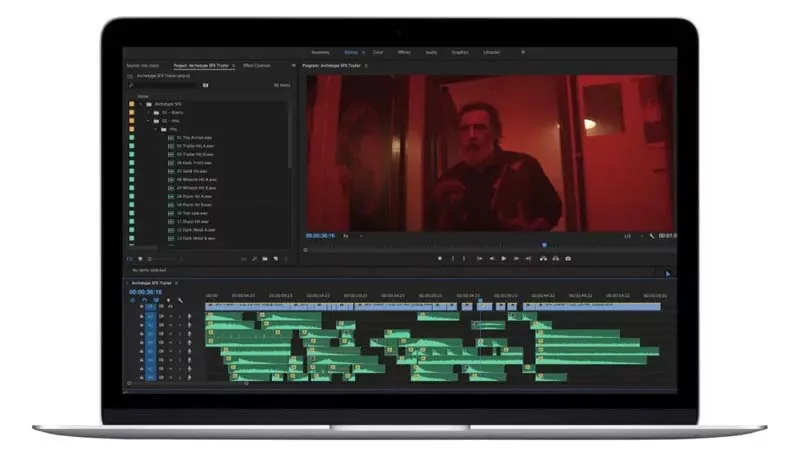
Task: Collapse the Archetype SFX bin
Action: [141, 104]
